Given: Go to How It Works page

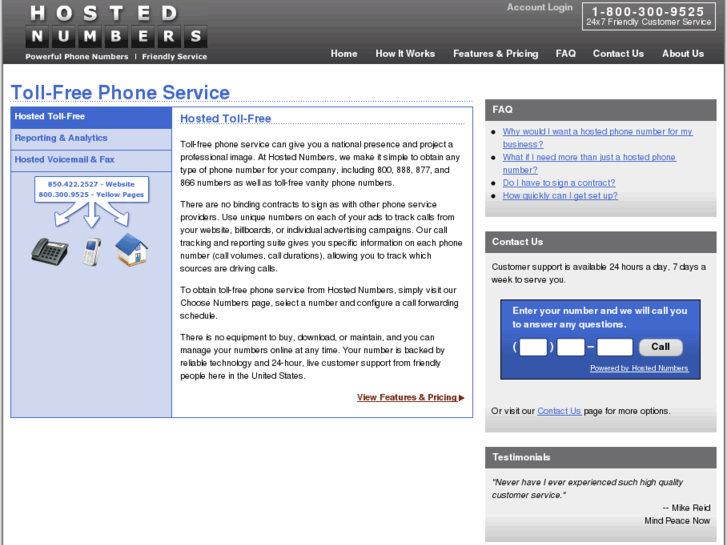Looking at the screenshot, I should [405, 54].
